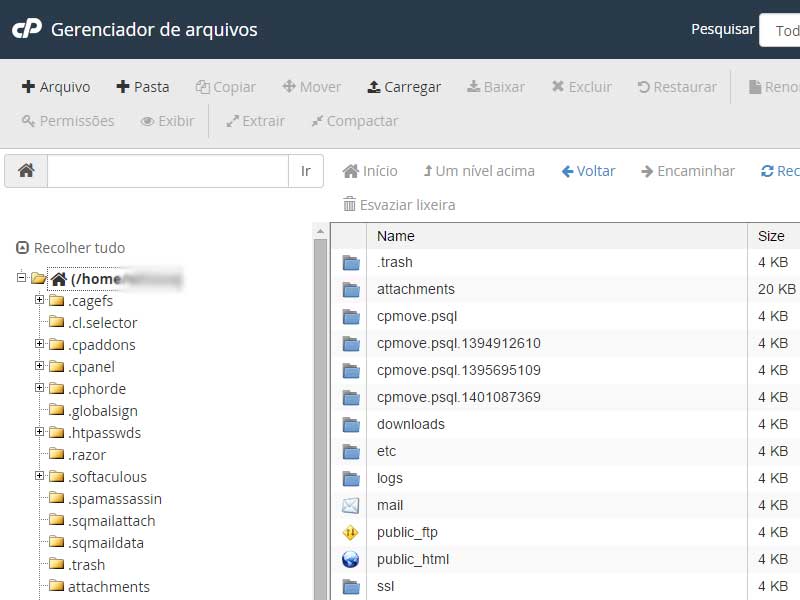Select .sqmaildata folder in tree
The image size is (800, 600).
coord(106,543)
